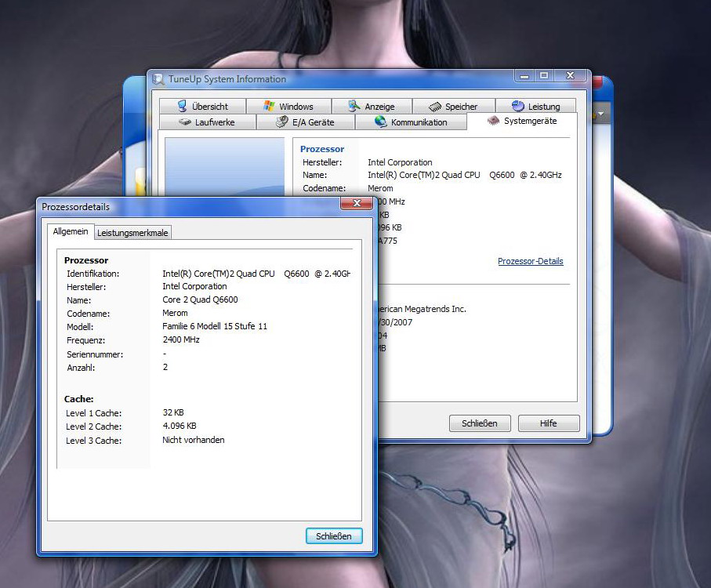Go to the Leistung tab
This screenshot has width=711, height=588.
(536, 106)
